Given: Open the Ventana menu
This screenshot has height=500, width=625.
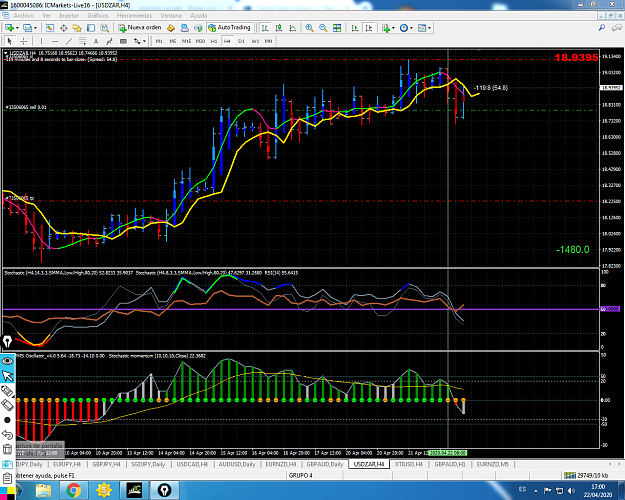Looking at the screenshot, I should pyautogui.click(x=171, y=16).
